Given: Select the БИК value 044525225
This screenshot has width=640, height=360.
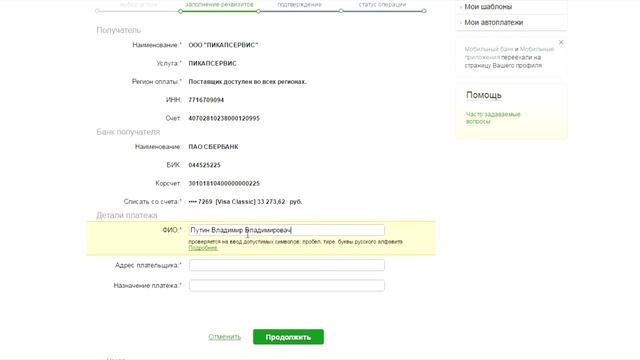Looking at the screenshot, I should 204,165.
